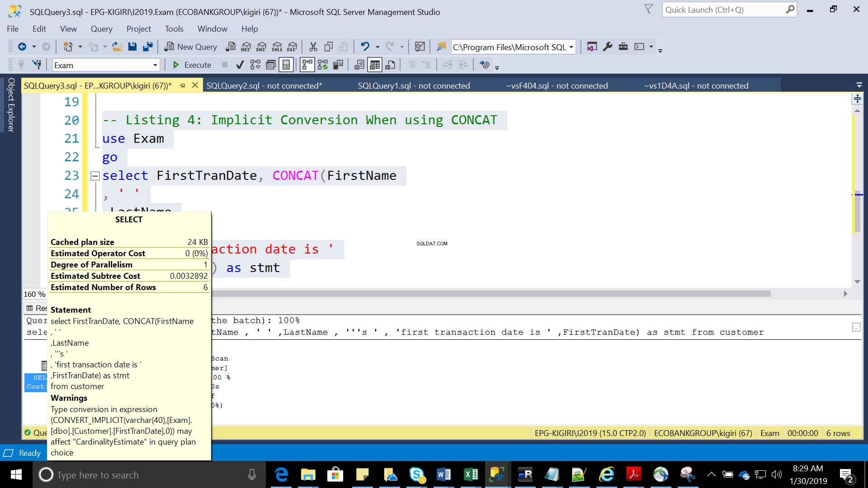868x488 pixels.
Task: Save the current query with Save icon
Action: point(132,47)
